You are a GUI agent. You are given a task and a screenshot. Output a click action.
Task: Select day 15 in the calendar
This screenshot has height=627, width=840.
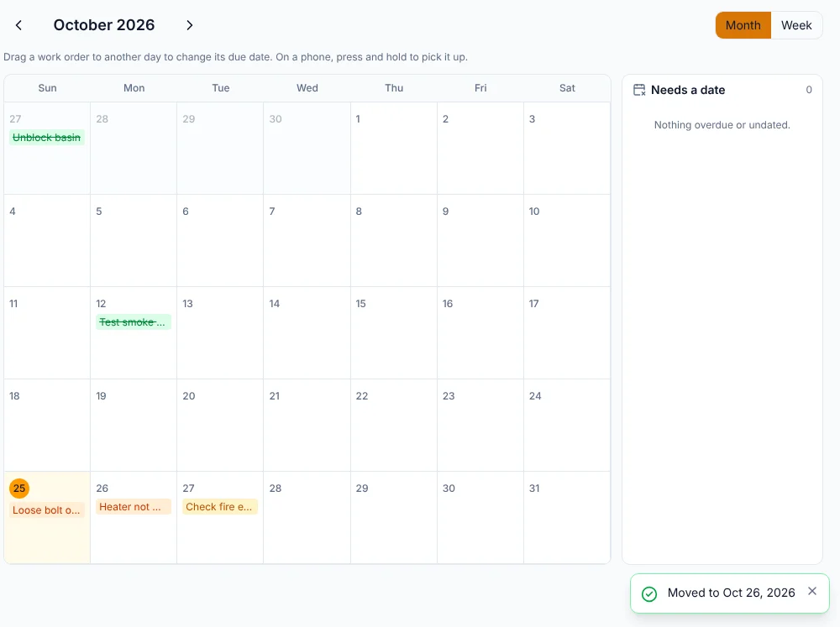(x=394, y=333)
